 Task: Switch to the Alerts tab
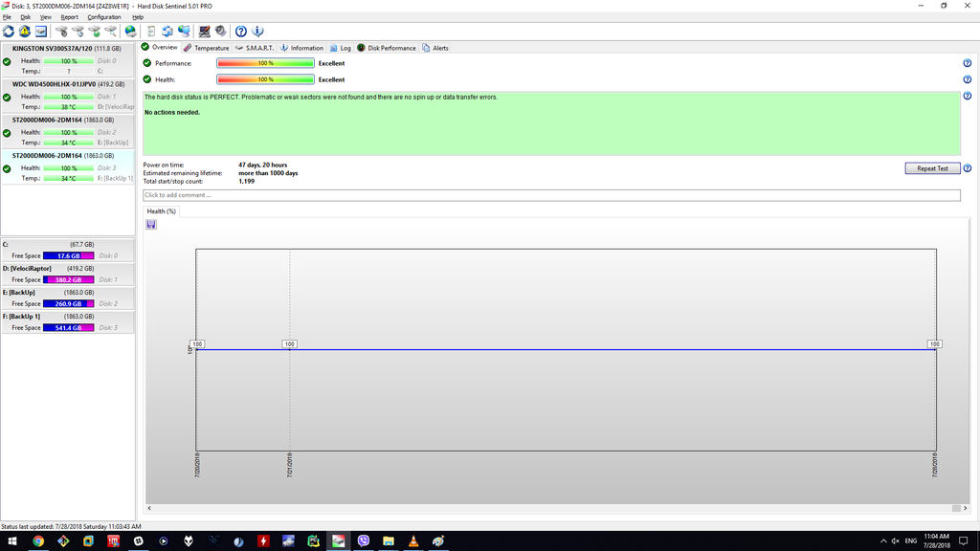pyautogui.click(x=435, y=48)
